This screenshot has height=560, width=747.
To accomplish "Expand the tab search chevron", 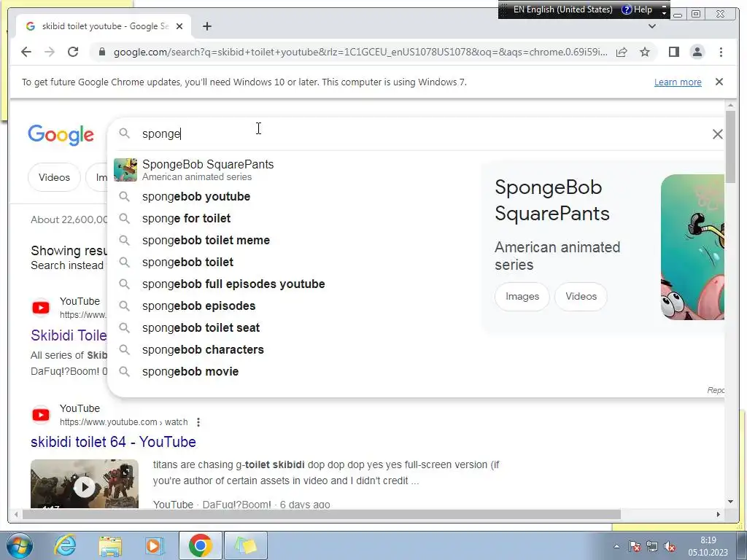I will 652,26.
